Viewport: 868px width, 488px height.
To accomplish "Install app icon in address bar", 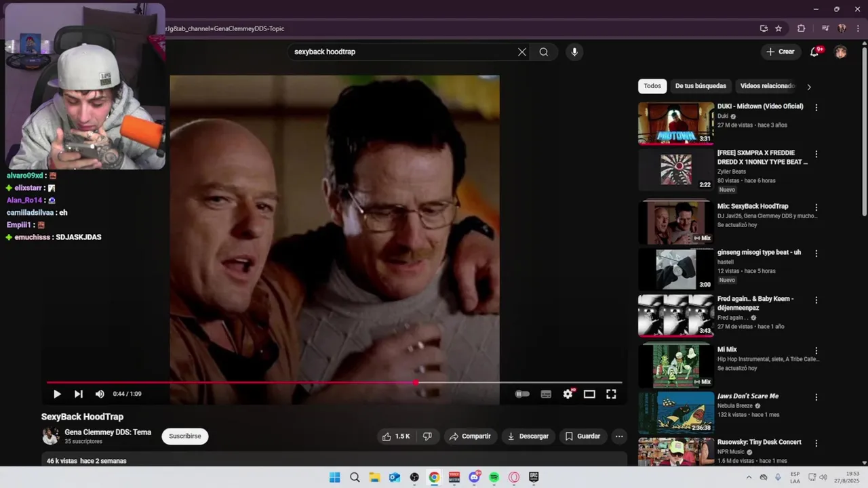I will pyautogui.click(x=764, y=28).
